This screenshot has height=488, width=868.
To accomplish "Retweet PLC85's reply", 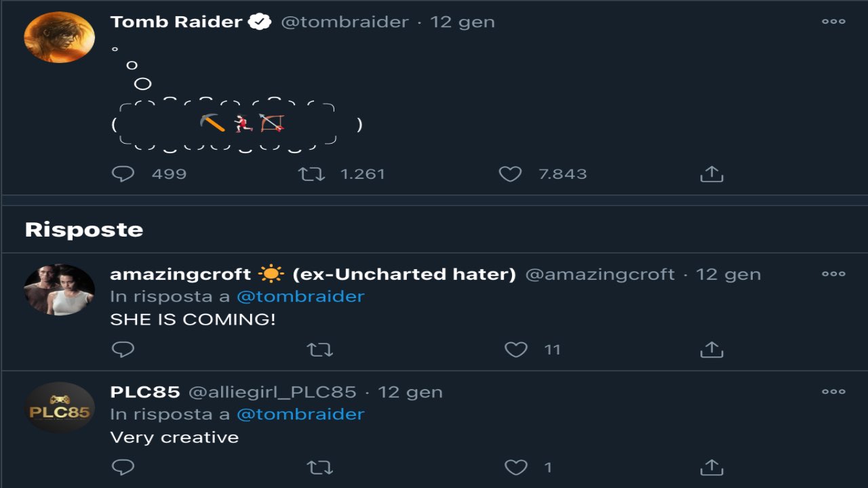I will click(x=319, y=467).
